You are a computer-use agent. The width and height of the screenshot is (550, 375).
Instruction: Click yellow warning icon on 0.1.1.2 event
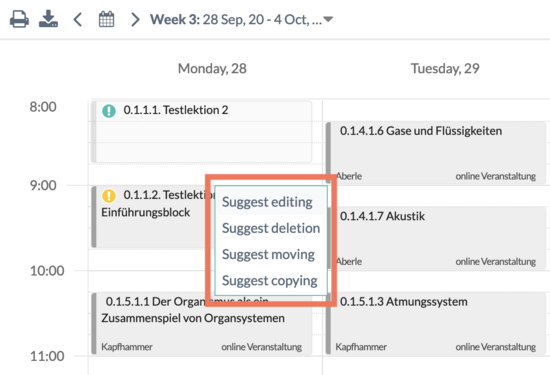[x=109, y=196]
